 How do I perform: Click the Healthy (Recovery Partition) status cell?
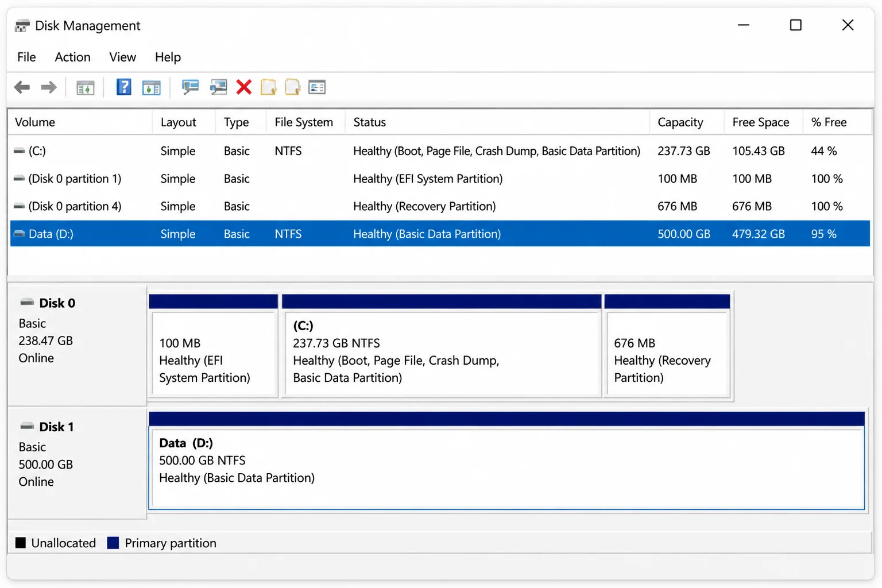coord(424,206)
